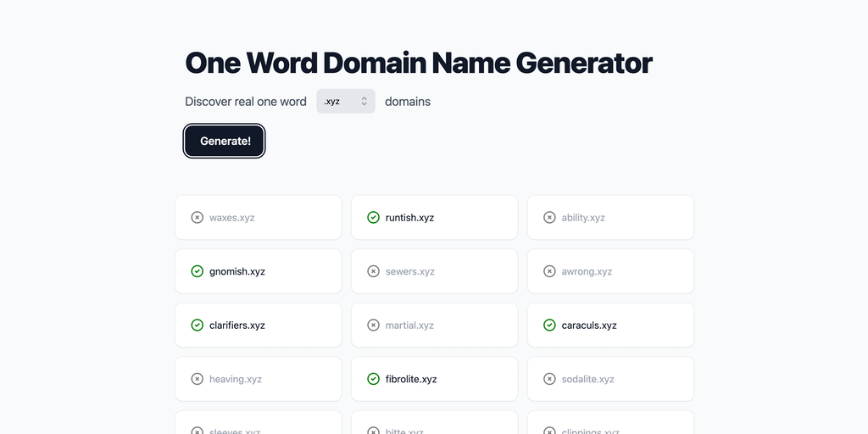Viewport: 868px width, 434px height.
Task: Click the green checkmark icon beside clarifiers.xyz
Action: [197, 325]
